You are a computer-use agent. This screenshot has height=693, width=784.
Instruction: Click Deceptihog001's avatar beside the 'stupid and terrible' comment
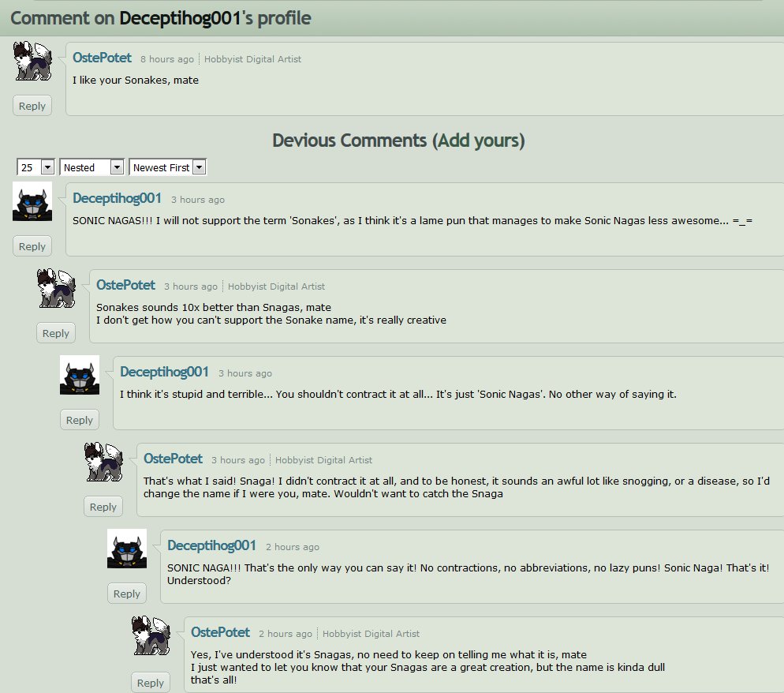(x=80, y=375)
